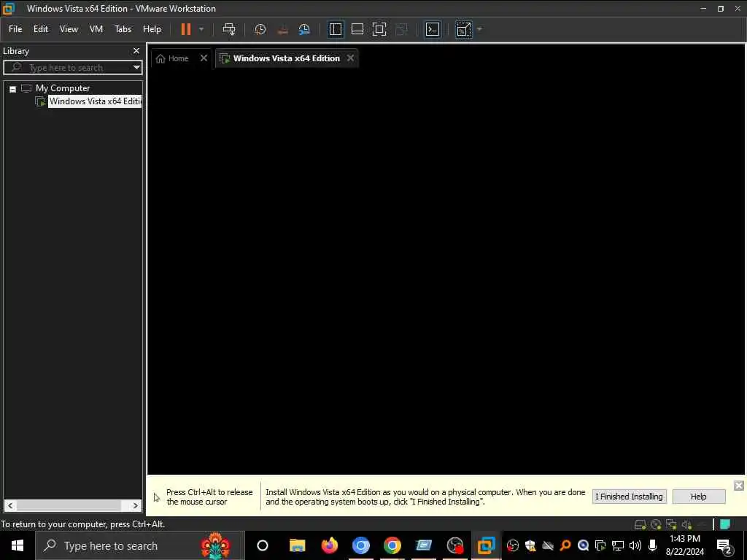Open the Tabs menu
Image resolution: width=747 pixels, height=560 pixels.
pyautogui.click(x=123, y=29)
